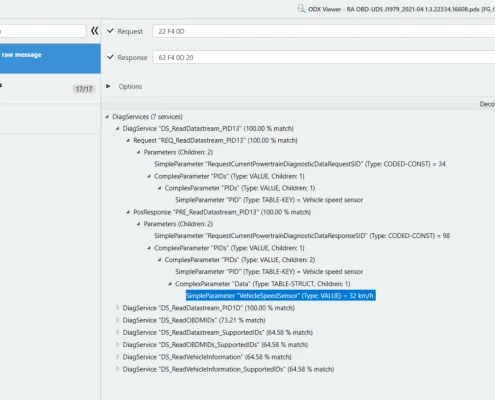Image resolution: width=495 pixels, height=400 pixels.
Task: Click the Request input field 22 F4 0D
Action: [x=324, y=31]
